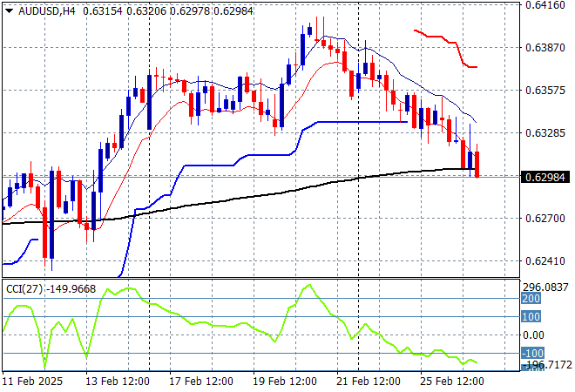
Task: Click the CCI value -149.9668
Action: coord(71,289)
